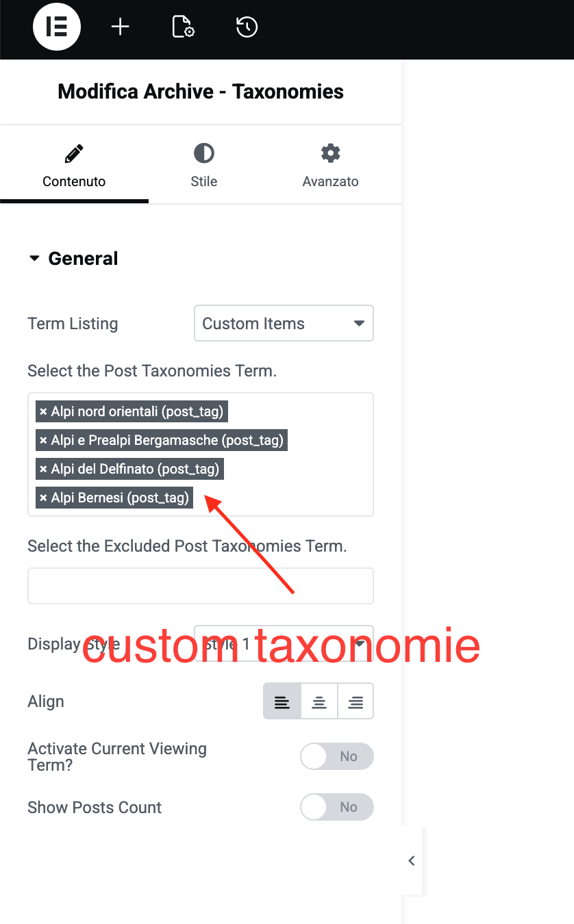
Task: Remove the Alpi nord orientali tag
Action: [43, 411]
